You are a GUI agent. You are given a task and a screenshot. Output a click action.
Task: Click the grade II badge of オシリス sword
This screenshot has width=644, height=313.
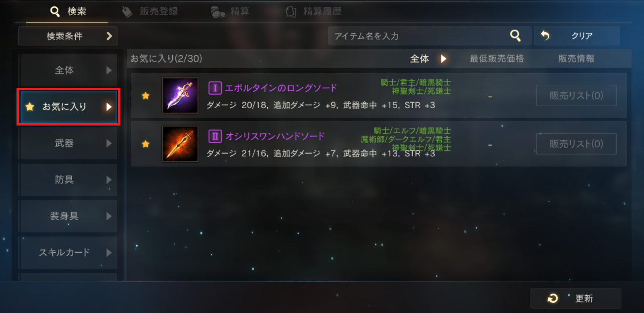[215, 136]
